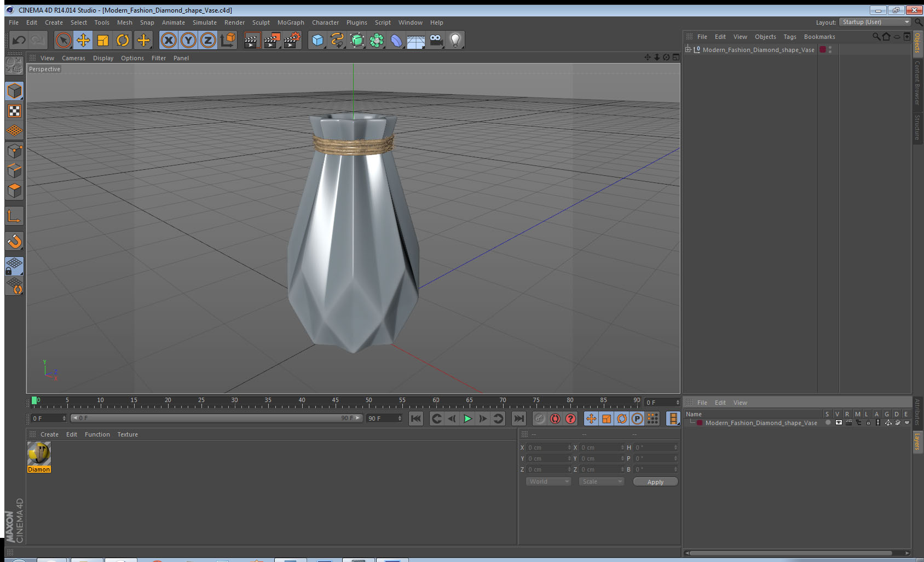Switch to Texture mode checkerboard icon
The image size is (924, 562).
tap(14, 111)
